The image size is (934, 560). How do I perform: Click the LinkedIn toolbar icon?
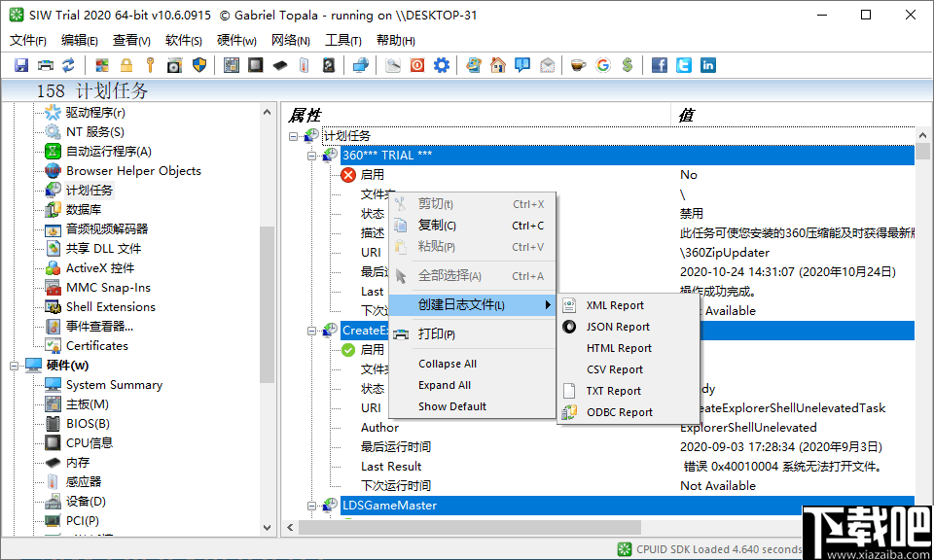[705, 64]
